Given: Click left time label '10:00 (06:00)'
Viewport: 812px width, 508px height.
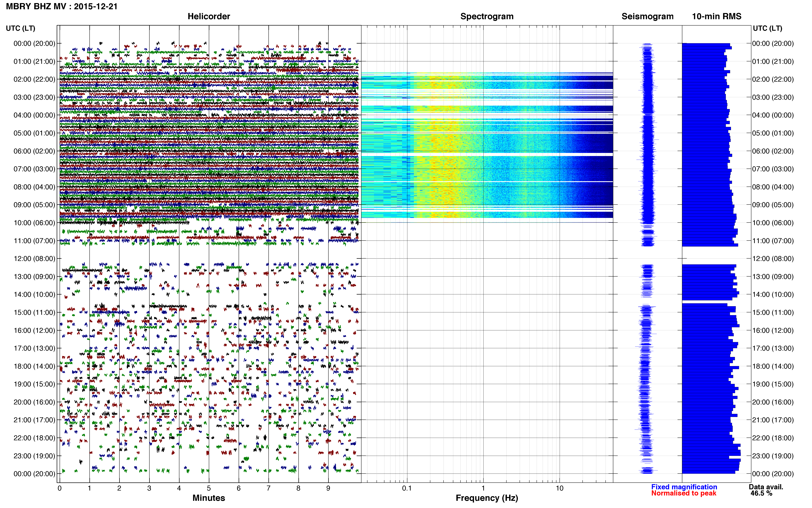Looking at the screenshot, I should pyautogui.click(x=34, y=223).
